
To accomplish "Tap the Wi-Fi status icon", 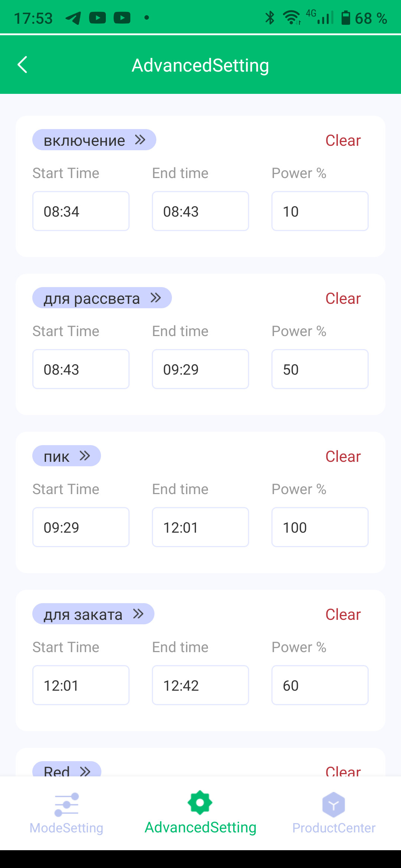I will 292,18.
